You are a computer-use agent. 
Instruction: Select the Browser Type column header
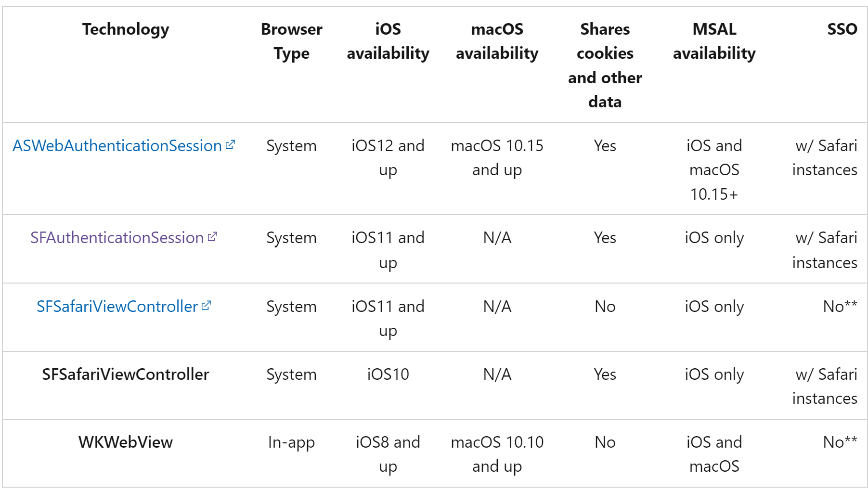coord(292,41)
